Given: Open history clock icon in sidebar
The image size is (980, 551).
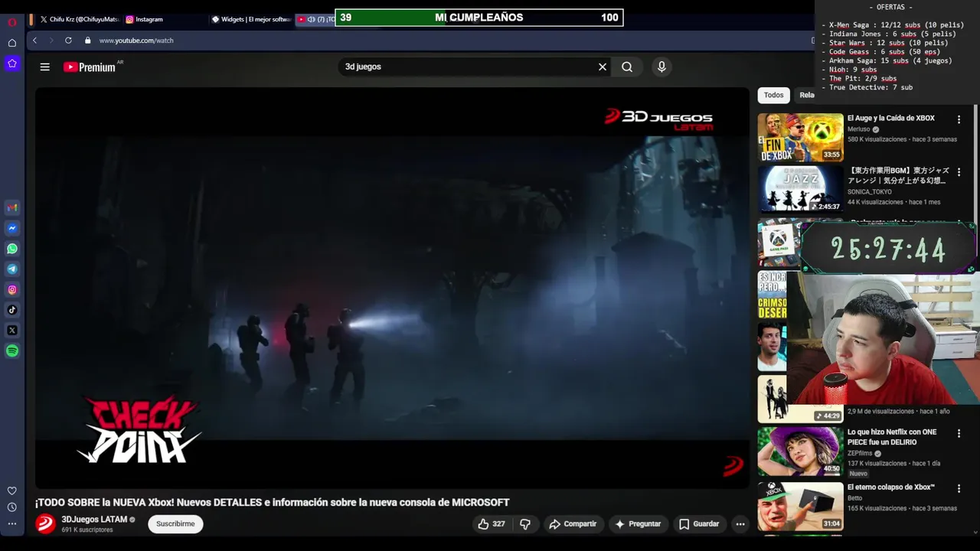Looking at the screenshot, I should pyautogui.click(x=12, y=507).
